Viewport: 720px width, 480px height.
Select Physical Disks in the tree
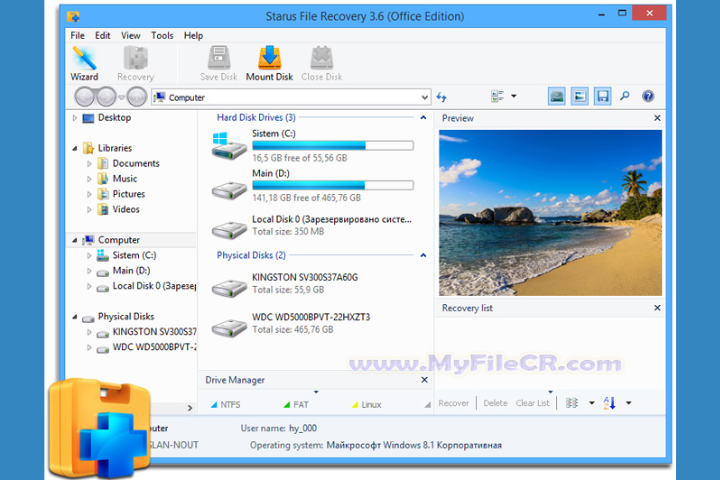tap(126, 316)
